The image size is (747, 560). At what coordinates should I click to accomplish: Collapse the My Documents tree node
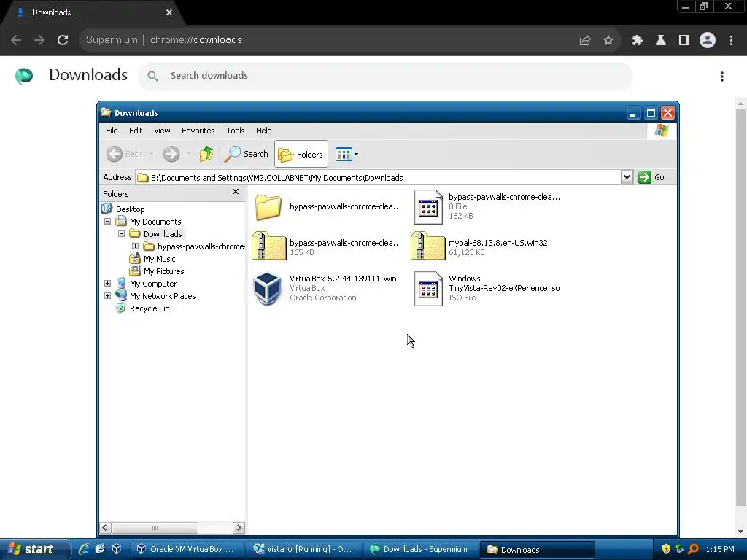pos(108,222)
